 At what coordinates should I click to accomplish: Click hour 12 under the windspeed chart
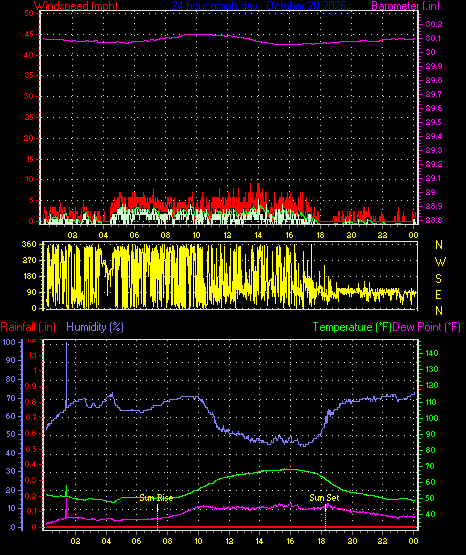227,235
